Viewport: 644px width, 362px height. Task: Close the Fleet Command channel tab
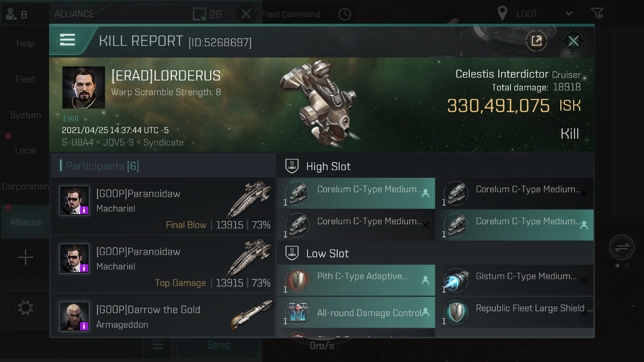tap(246, 14)
